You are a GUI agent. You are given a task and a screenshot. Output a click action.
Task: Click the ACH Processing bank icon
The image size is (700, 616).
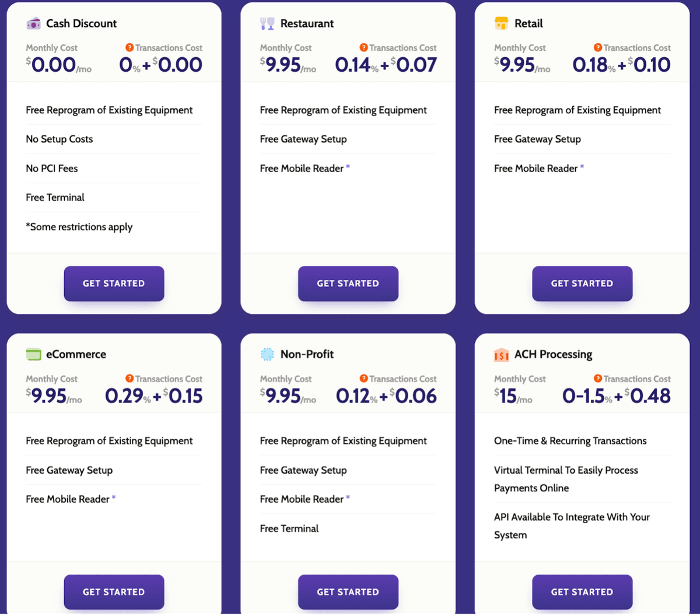click(x=502, y=355)
